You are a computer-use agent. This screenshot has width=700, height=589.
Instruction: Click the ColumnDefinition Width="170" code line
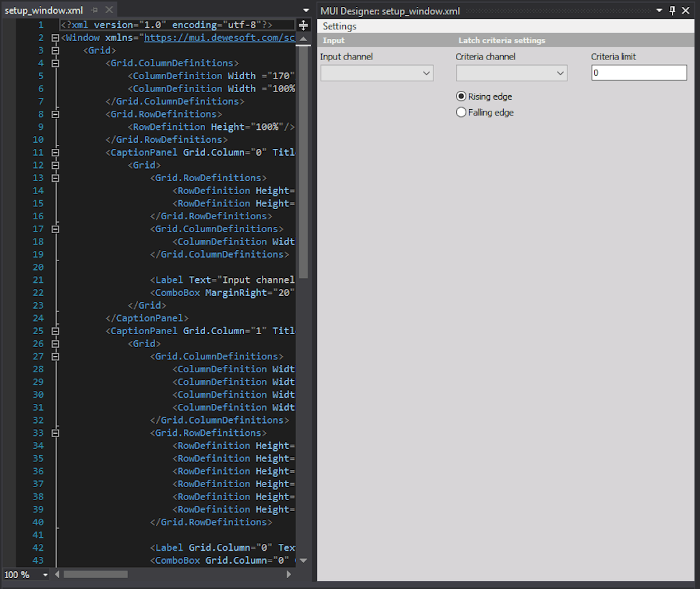(x=211, y=76)
